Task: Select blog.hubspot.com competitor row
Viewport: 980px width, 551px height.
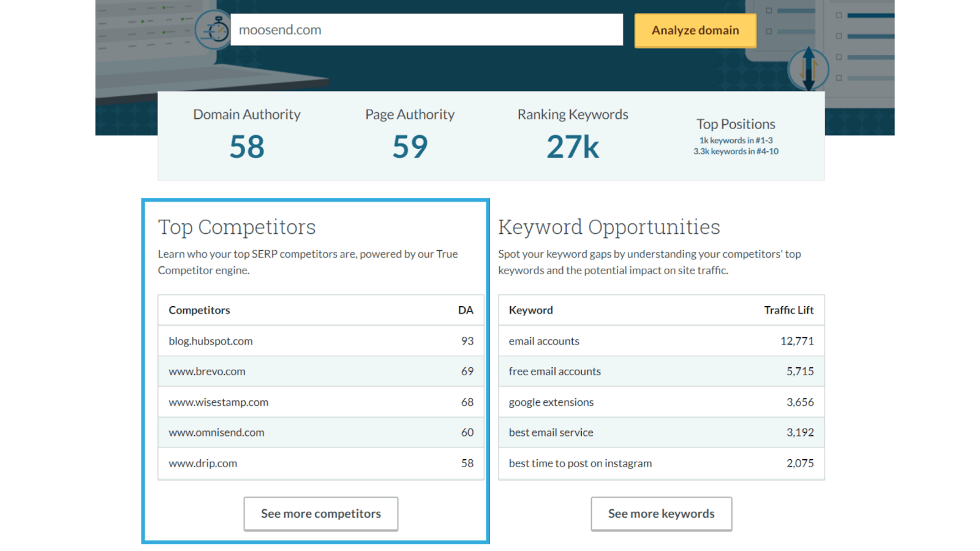Action: pos(321,341)
